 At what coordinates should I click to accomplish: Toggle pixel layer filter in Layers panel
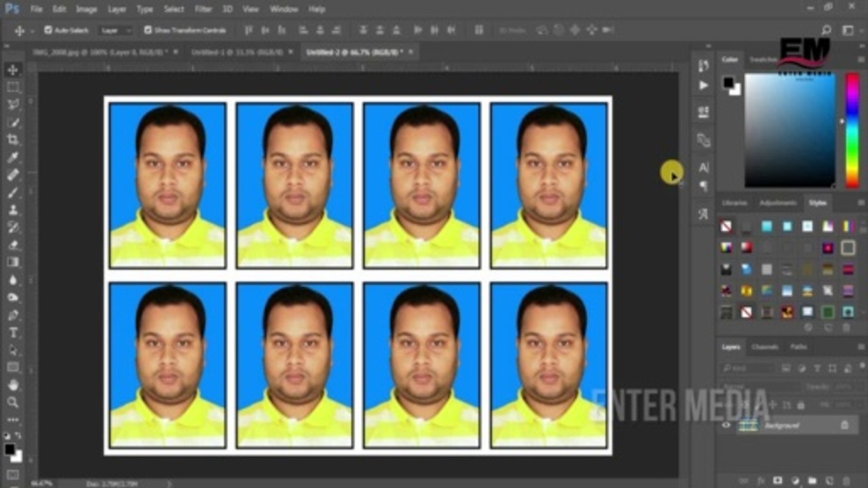(x=785, y=368)
